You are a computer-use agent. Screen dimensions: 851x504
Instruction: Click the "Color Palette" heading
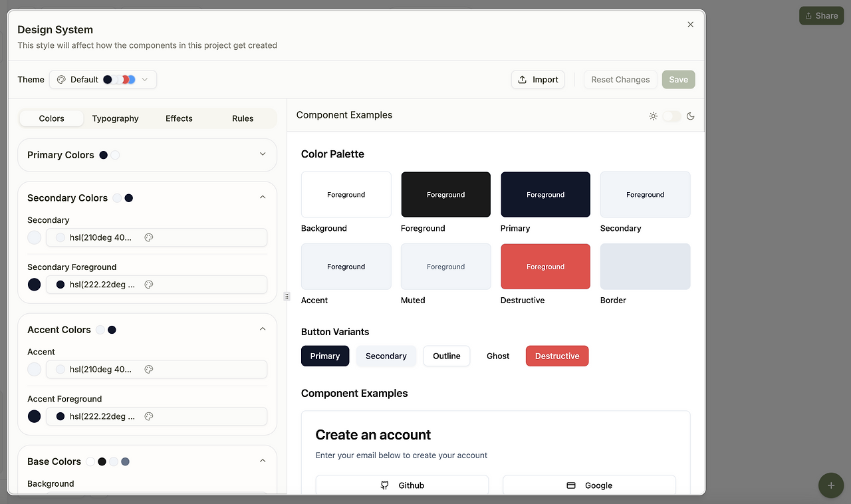pyautogui.click(x=332, y=154)
